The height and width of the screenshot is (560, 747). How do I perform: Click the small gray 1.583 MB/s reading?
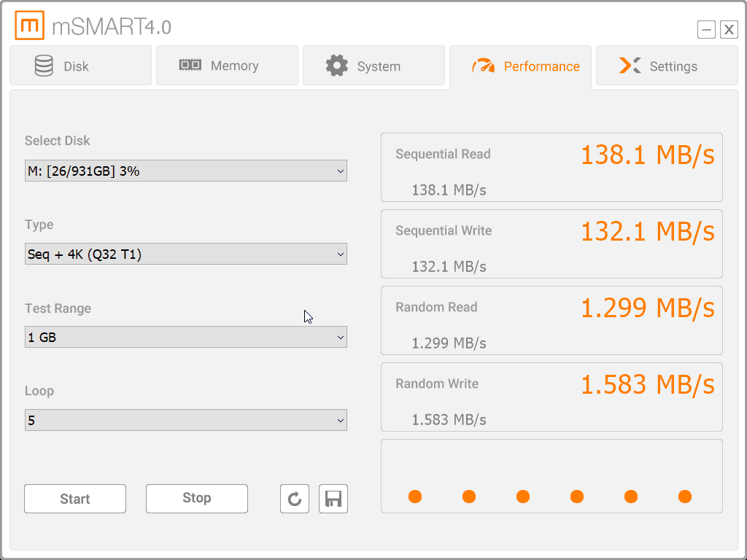[x=449, y=420]
